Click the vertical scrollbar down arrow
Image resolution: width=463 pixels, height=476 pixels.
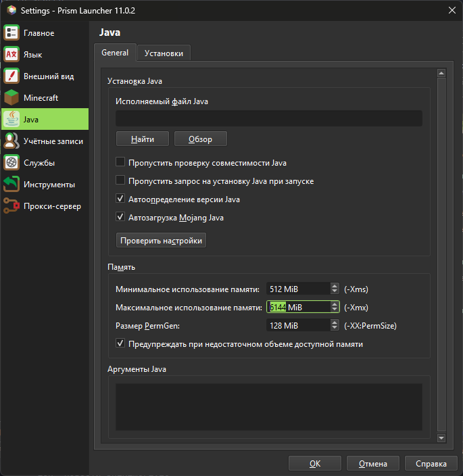tap(441, 438)
